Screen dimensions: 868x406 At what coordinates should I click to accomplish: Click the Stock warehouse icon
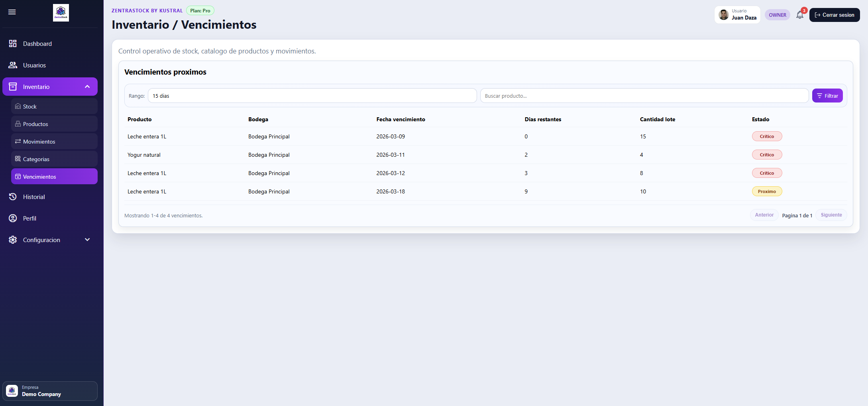[x=18, y=106]
